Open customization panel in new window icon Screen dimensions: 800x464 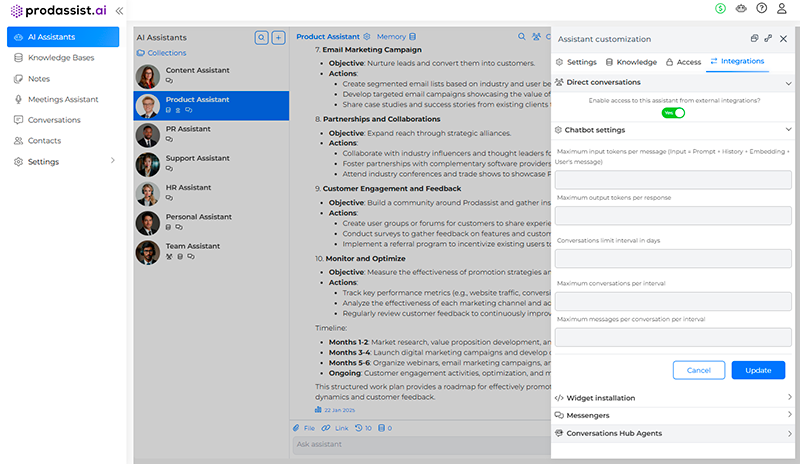[x=754, y=38]
